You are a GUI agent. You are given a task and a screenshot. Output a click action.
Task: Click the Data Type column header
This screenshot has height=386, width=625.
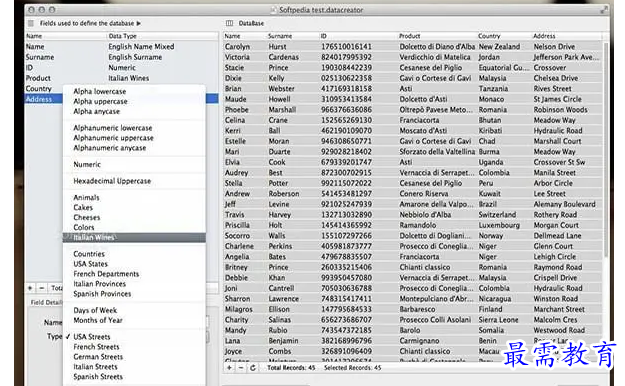[x=122, y=36]
